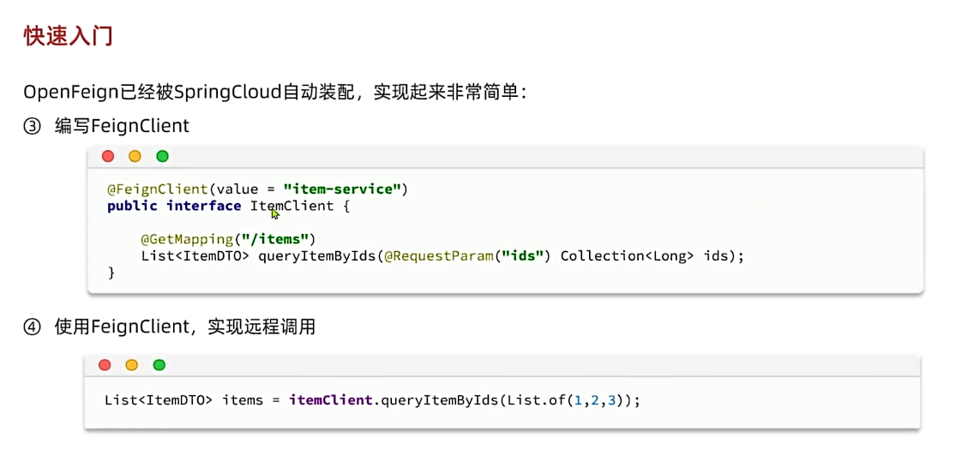
Task: Click the red dot on the FeignClient code window
Action: pyautogui.click(x=108, y=156)
